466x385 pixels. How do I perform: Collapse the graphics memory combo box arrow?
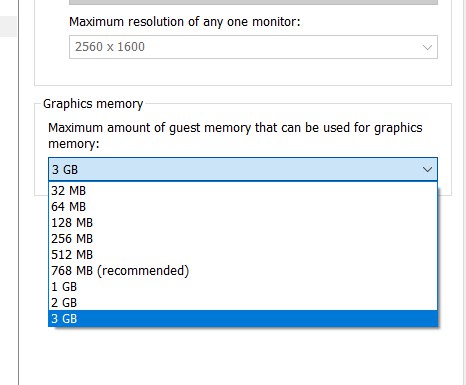[x=427, y=170]
